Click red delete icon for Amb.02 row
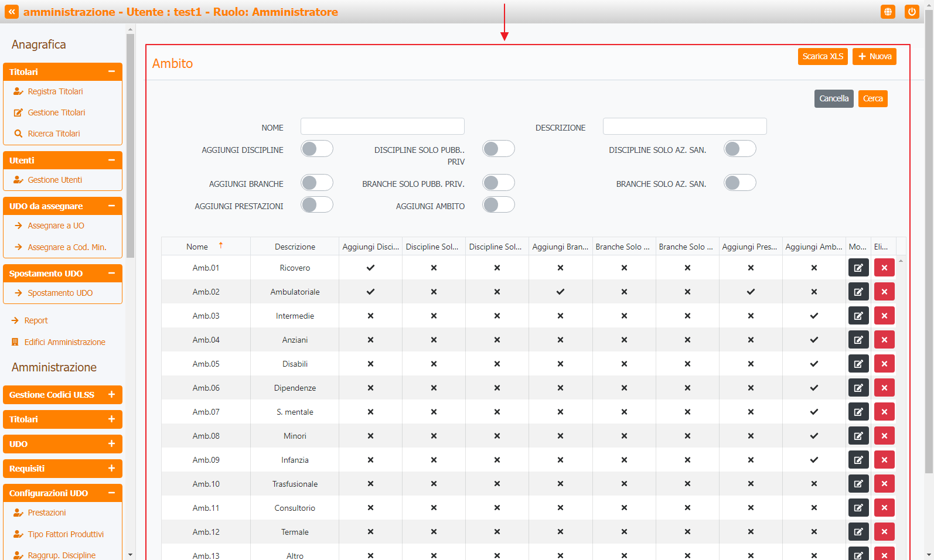This screenshot has width=934, height=560. tap(884, 292)
